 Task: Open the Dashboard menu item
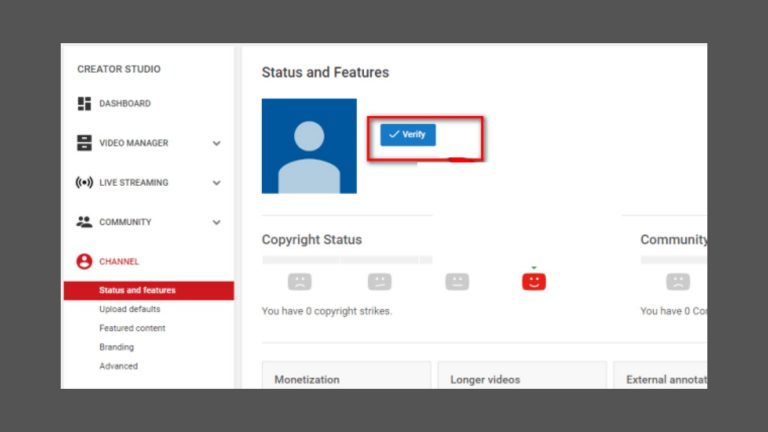(125, 103)
